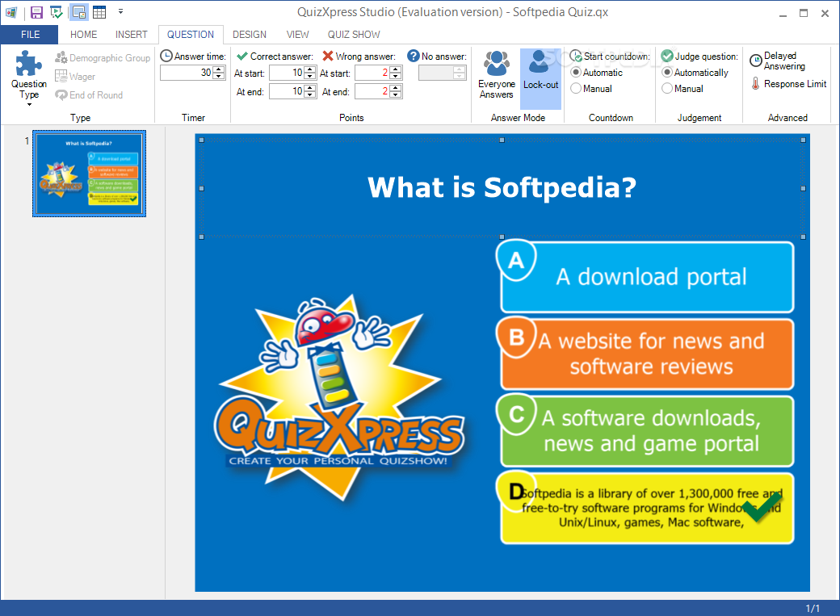
Task: Switch to the QUESTION tab
Action: coord(191,34)
